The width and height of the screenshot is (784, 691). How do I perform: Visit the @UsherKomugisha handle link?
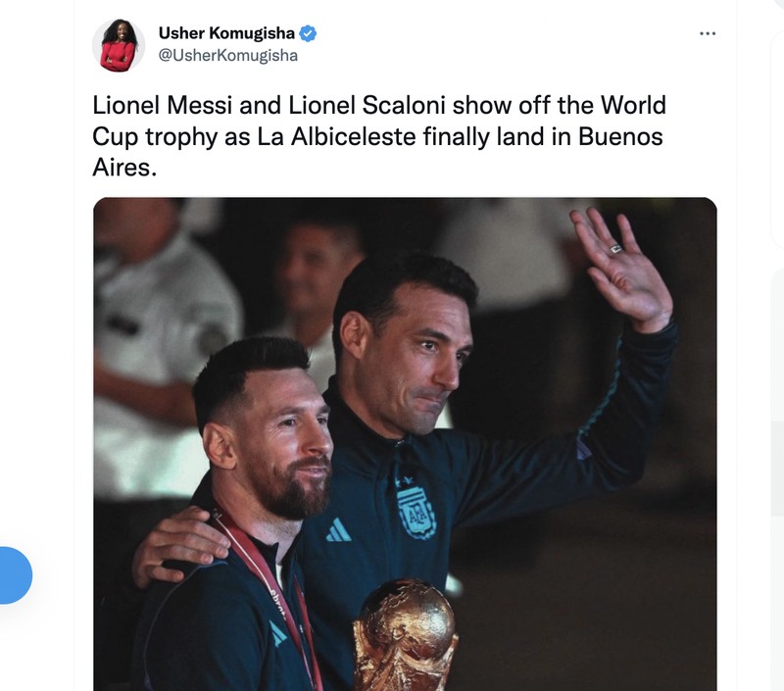pyautogui.click(x=228, y=55)
